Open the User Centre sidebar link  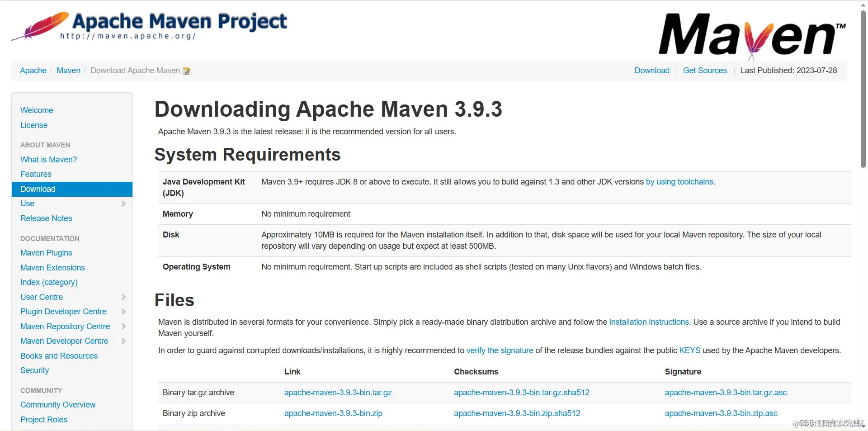[x=42, y=297]
